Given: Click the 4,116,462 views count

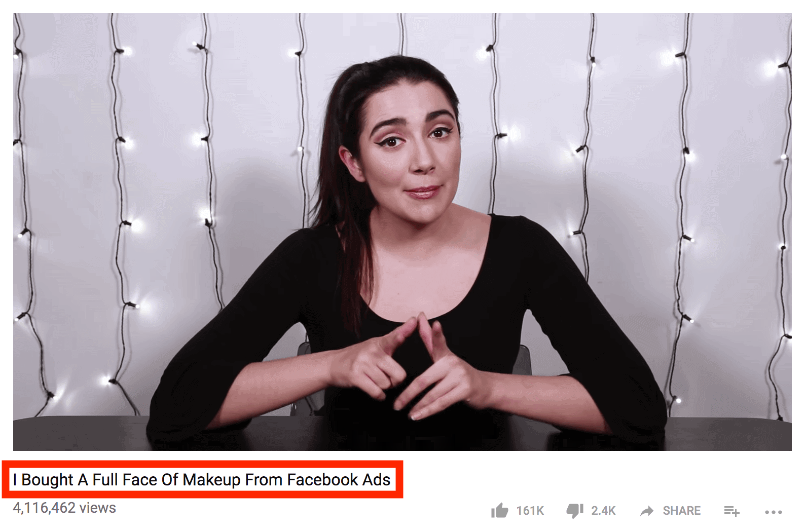Looking at the screenshot, I should pyautogui.click(x=64, y=508).
